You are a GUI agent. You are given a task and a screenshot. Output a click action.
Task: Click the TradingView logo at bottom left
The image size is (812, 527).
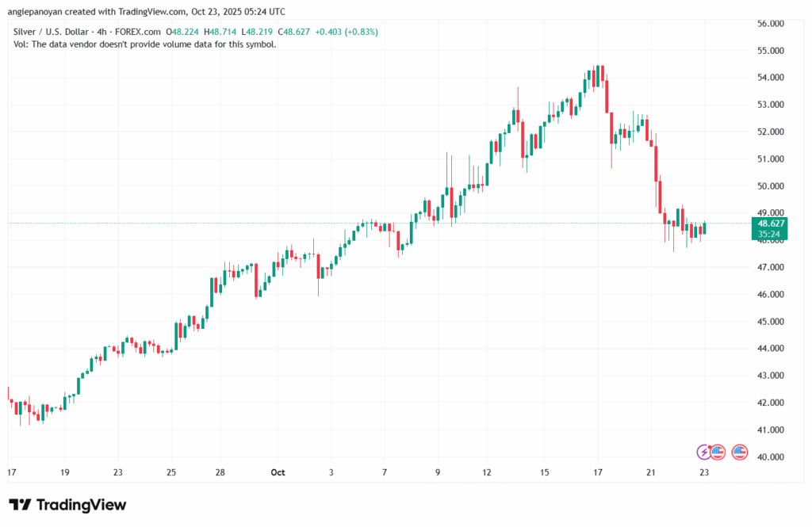tap(67, 505)
